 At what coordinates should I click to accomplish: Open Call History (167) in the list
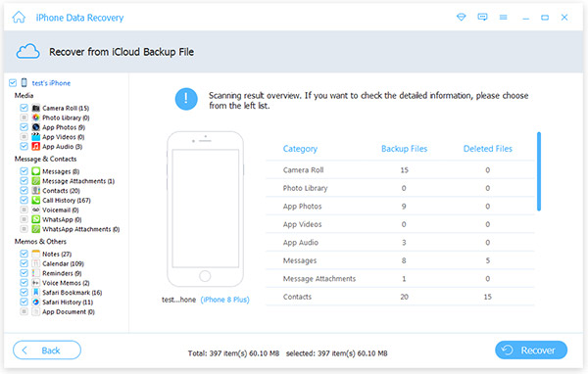pyautogui.click(x=67, y=200)
